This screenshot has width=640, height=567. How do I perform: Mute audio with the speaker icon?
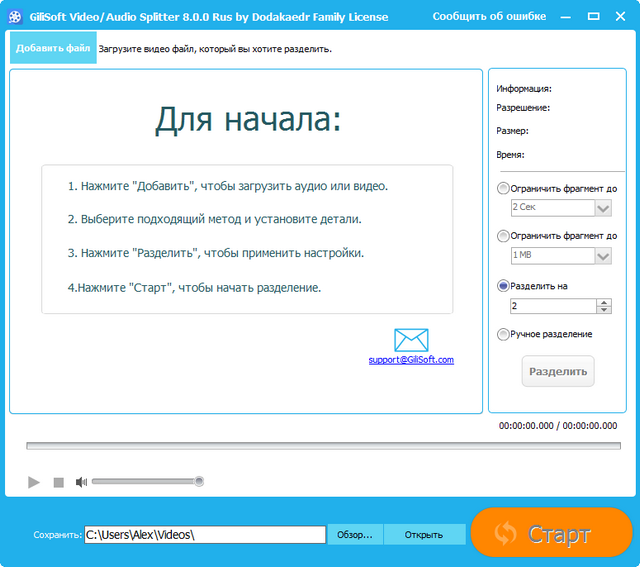[82, 482]
